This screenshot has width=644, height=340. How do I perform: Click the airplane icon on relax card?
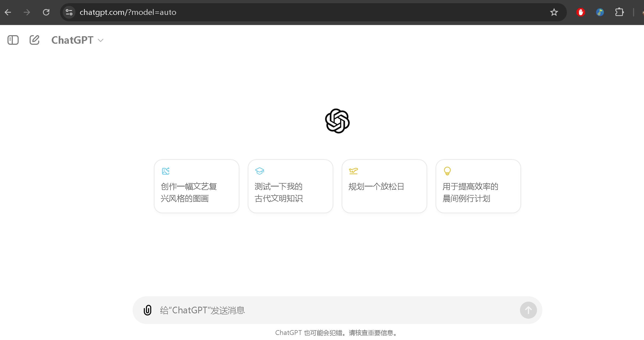click(353, 171)
